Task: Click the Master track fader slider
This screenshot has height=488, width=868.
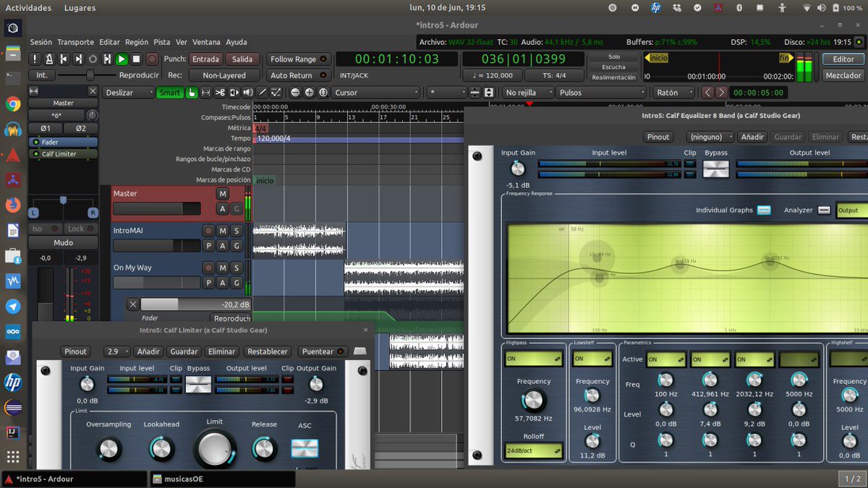Action: click(157, 208)
